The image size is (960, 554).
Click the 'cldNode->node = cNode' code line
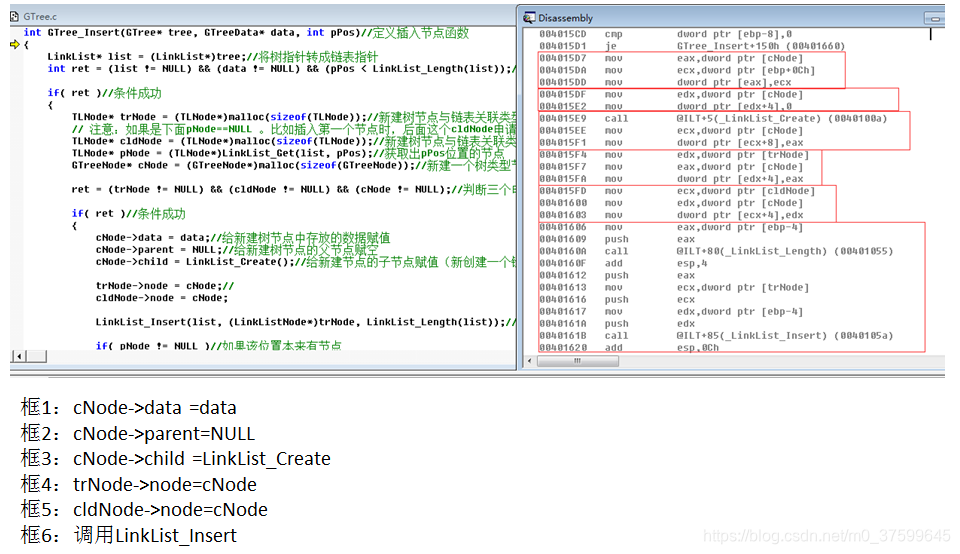pyautogui.click(x=162, y=298)
